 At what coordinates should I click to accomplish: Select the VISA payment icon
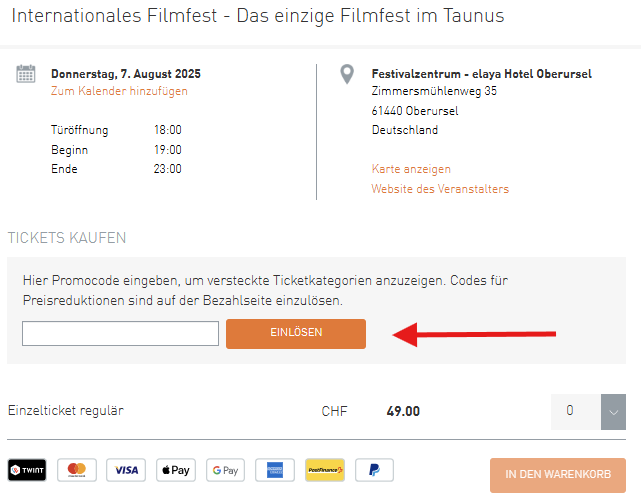126,470
